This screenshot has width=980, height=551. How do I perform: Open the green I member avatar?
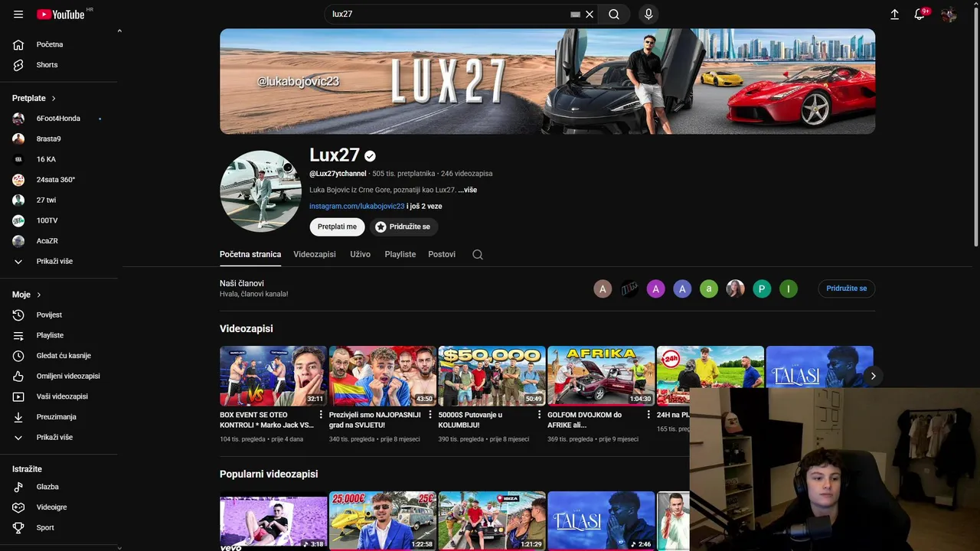(789, 289)
